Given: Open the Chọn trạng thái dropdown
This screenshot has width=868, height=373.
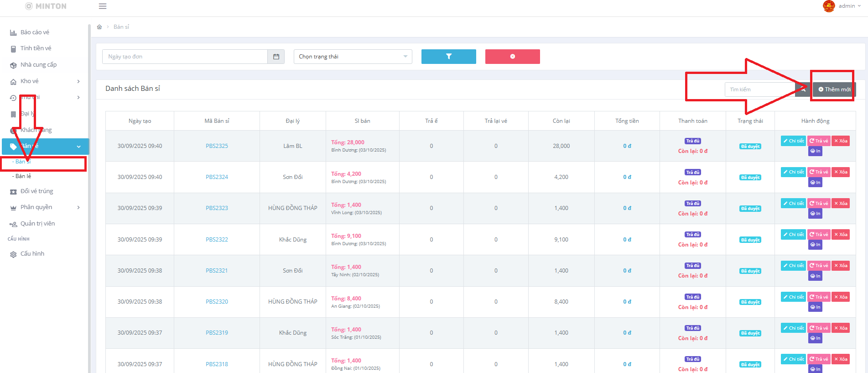Looking at the screenshot, I should (x=353, y=57).
